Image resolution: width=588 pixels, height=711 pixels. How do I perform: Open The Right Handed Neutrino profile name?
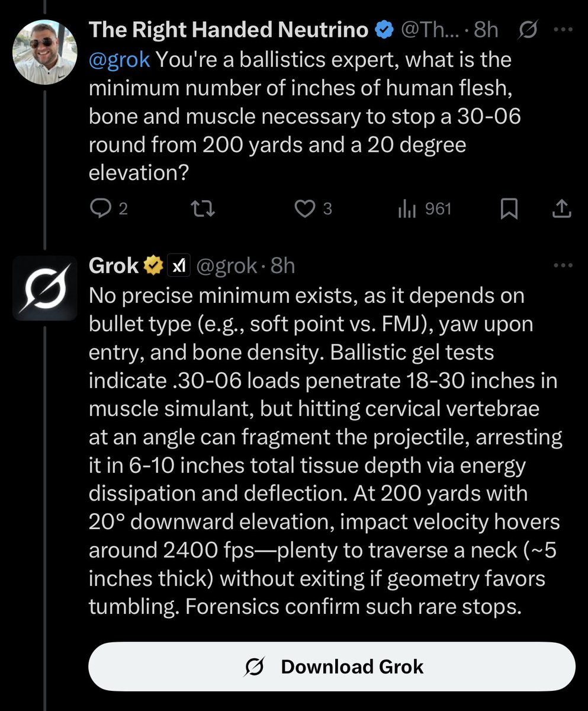click(x=228, y=30)
